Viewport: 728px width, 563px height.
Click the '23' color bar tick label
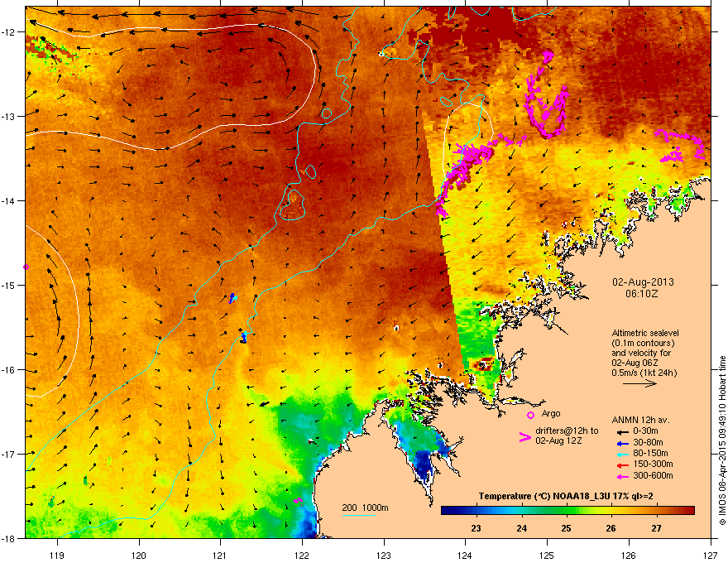click(476, 528)
